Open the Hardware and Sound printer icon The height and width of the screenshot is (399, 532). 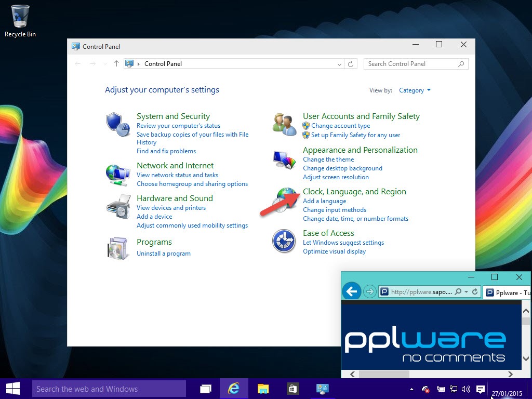click(118, 207)
